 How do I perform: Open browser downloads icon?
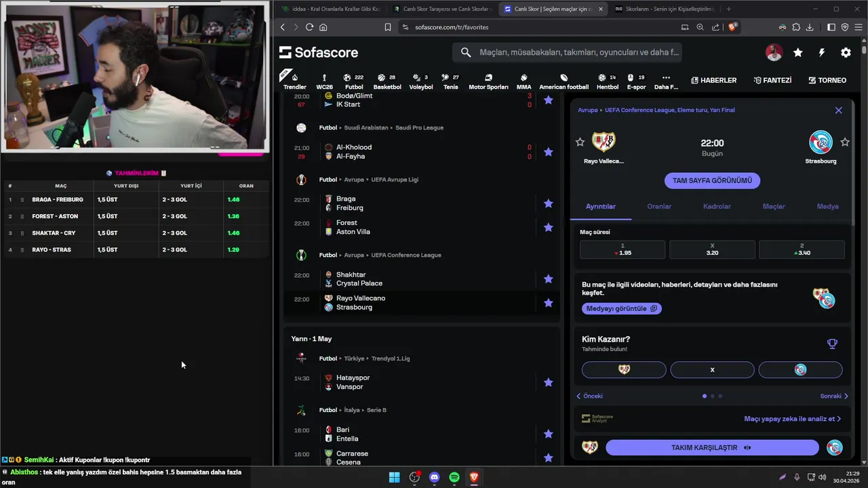810,27
